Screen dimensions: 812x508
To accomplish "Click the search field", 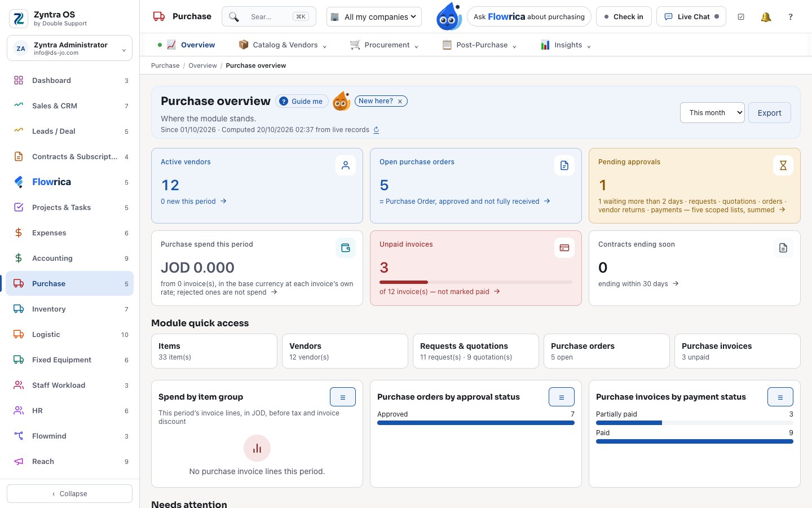I will pyautogui.click(x=269, y=17).
